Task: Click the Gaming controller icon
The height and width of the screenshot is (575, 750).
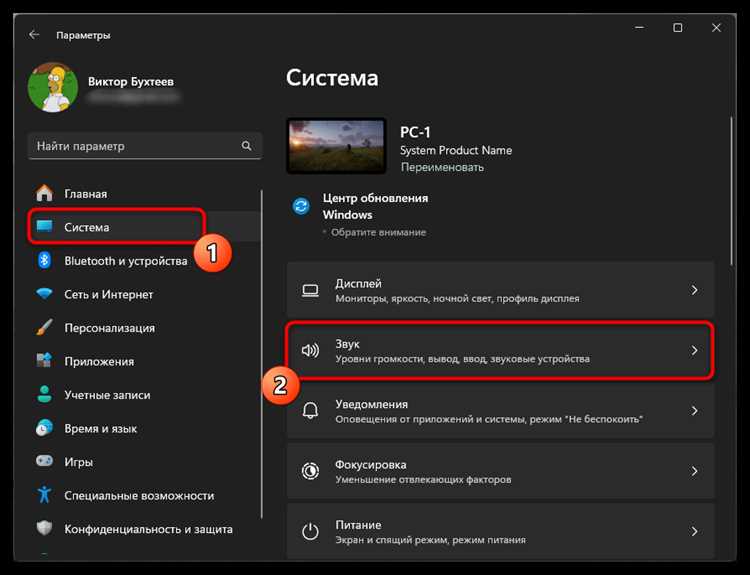Action: [x=44, y=461]
